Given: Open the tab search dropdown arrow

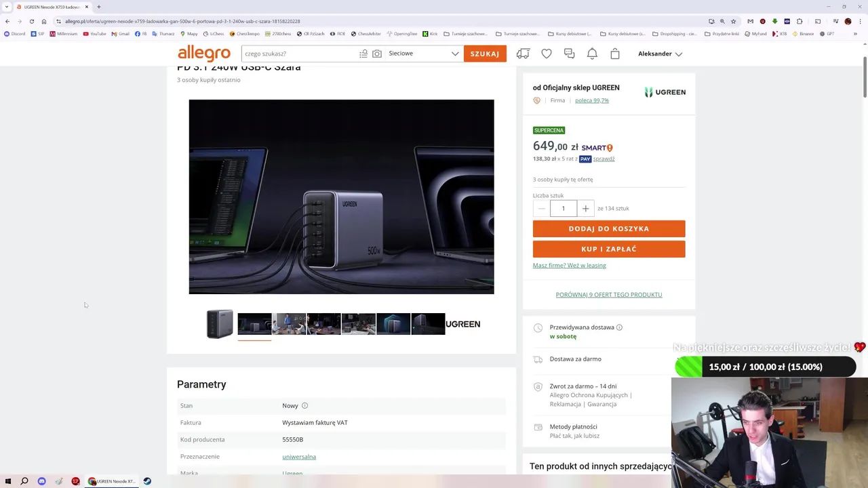Looking at the screenshot, I should tap(7, 7).
